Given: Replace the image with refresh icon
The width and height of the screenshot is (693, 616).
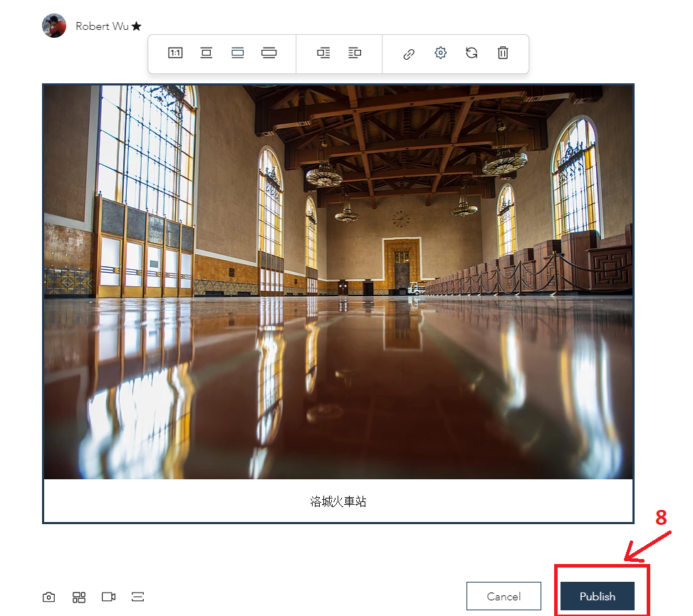Looking at the screenshot, I should tap(471, 53).
